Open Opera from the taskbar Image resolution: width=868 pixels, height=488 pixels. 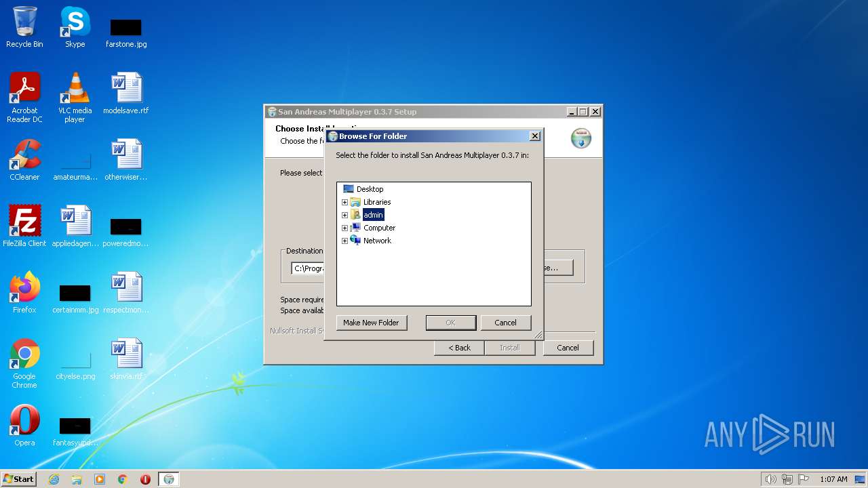coord(145,479)
